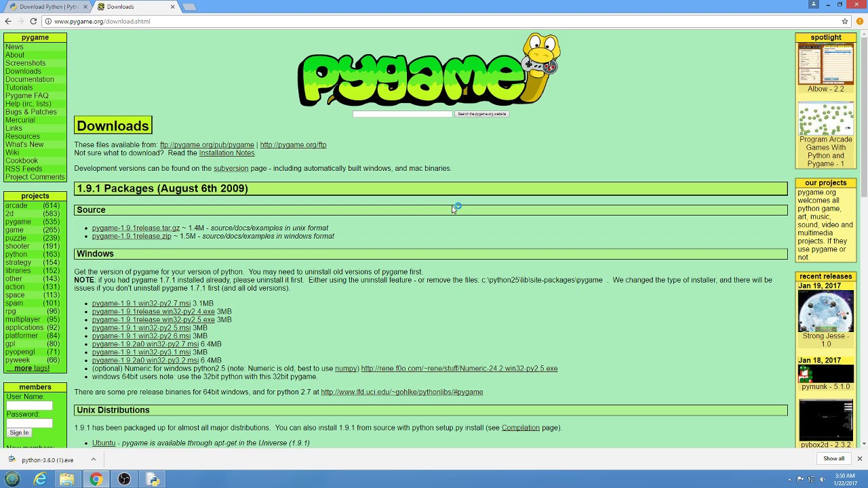Open Python installer taskbar icon

tap(153, 479)
